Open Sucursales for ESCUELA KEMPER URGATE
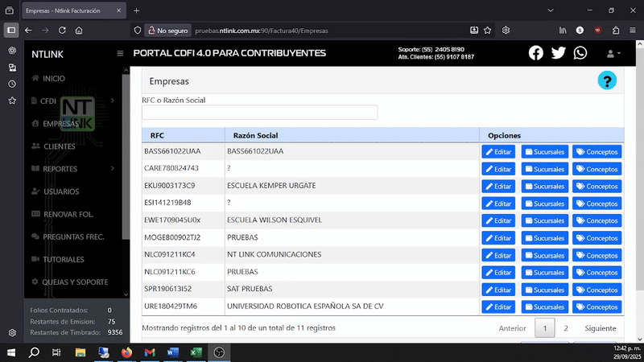 (x=545, y=187)
